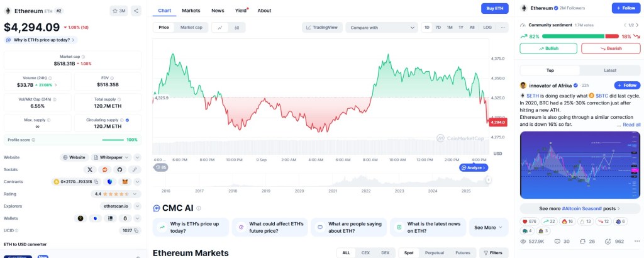Open the Compare with dropdown

382,28
